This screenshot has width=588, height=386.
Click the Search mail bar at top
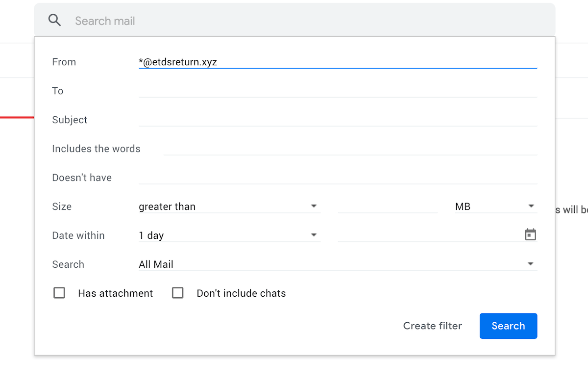pos(196,20)
